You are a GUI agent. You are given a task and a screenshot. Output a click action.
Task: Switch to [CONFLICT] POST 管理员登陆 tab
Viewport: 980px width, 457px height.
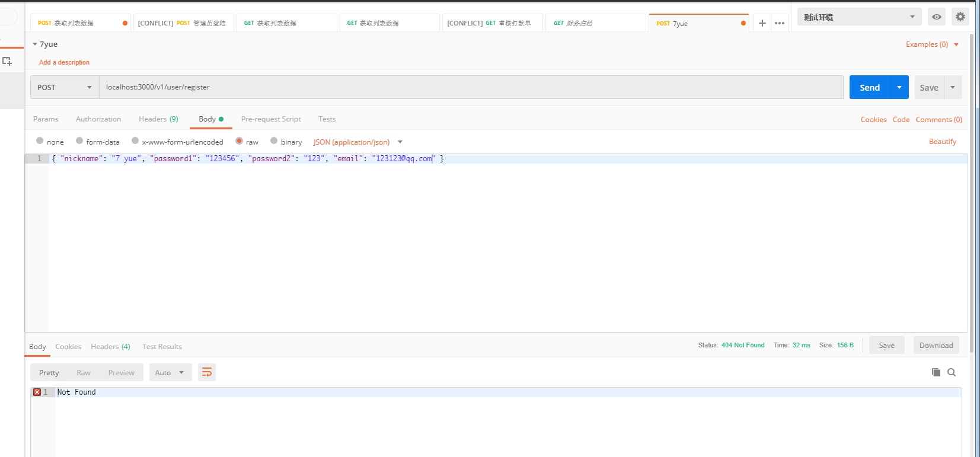click(183, 23)
